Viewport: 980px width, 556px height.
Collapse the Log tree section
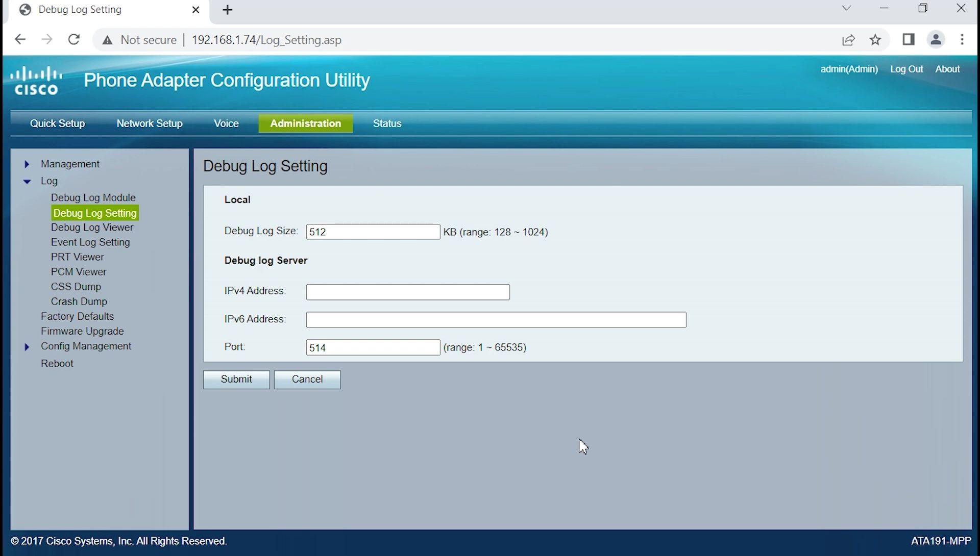click(27, 181)
